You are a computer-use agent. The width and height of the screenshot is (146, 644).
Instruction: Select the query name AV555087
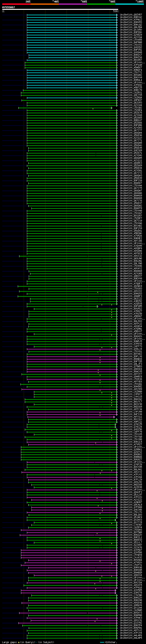click(8, 7)
